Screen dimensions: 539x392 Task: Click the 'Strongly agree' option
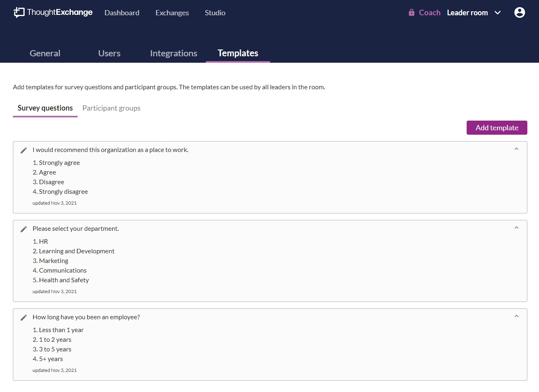[x=56, y=163]
